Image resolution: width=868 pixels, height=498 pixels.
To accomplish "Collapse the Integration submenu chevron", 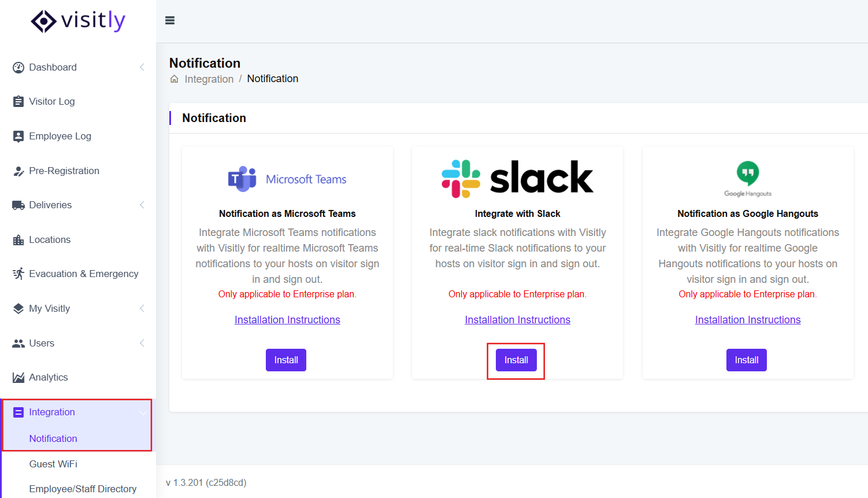I will 142,412.
